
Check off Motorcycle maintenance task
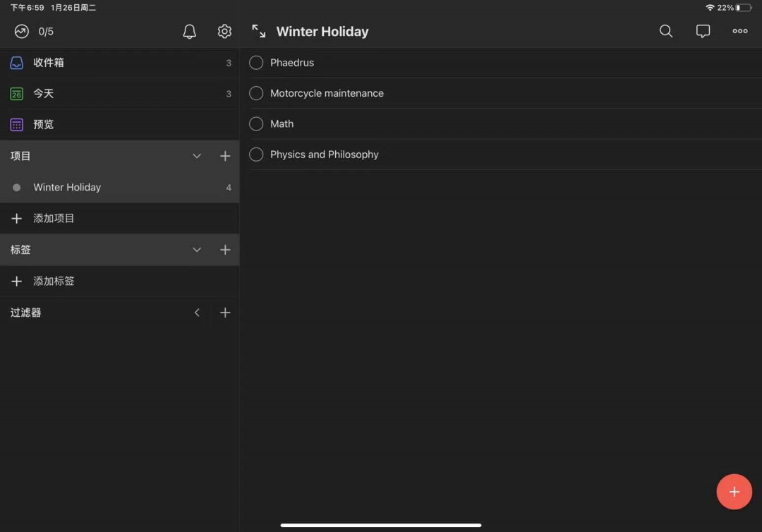pyautogui.click(x=256, y=93)
